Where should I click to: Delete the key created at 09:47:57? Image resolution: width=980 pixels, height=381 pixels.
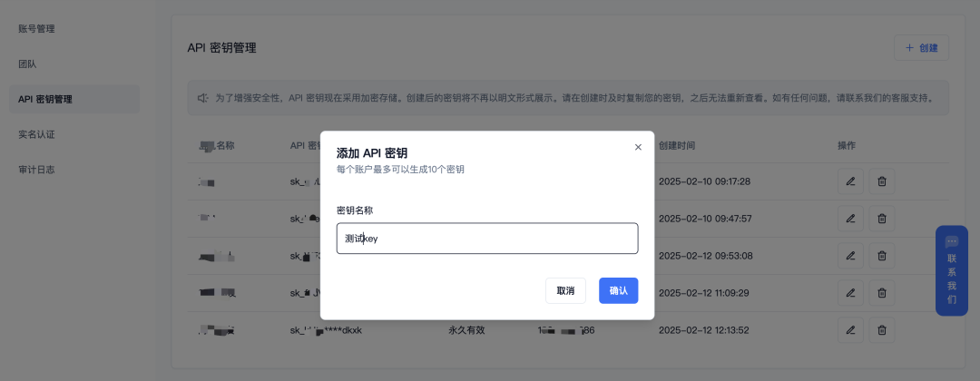[882, 219]
